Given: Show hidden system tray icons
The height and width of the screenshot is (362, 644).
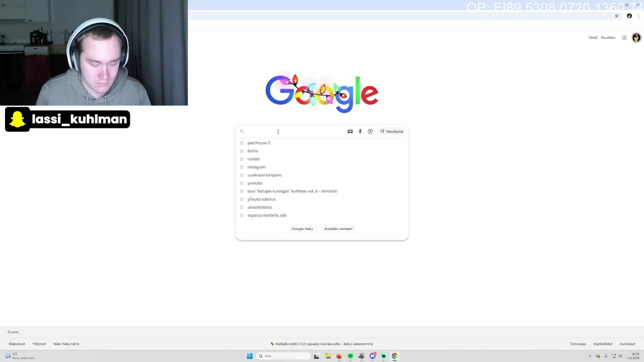Looking at the screenshot, I should coord(590,356).
